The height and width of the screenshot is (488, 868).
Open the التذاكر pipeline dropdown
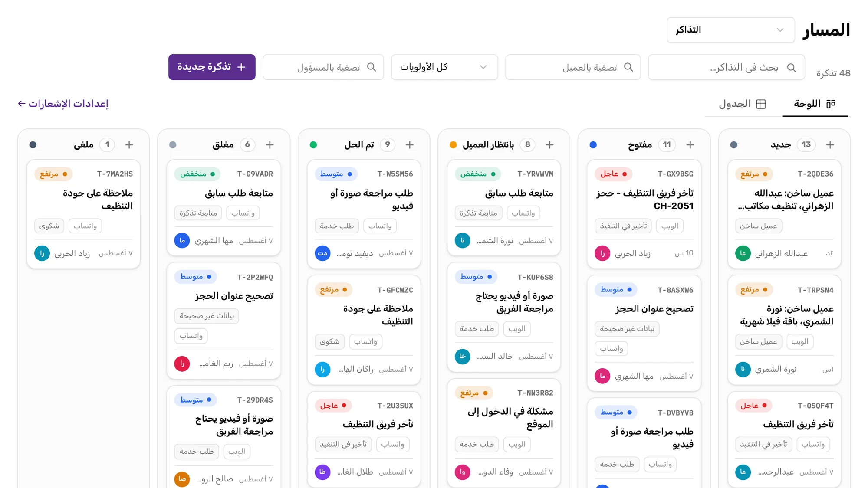730,30
